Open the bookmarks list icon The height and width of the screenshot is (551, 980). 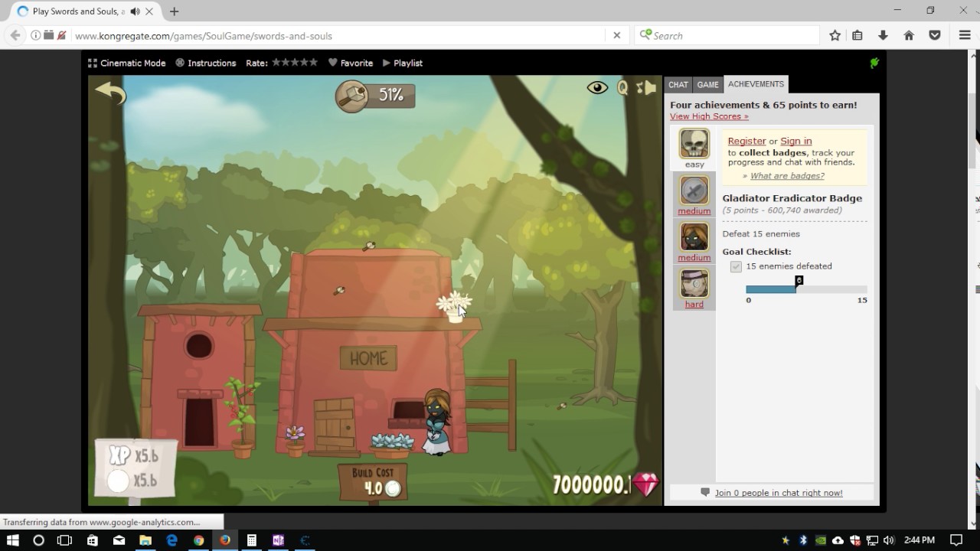coord(857,35)
